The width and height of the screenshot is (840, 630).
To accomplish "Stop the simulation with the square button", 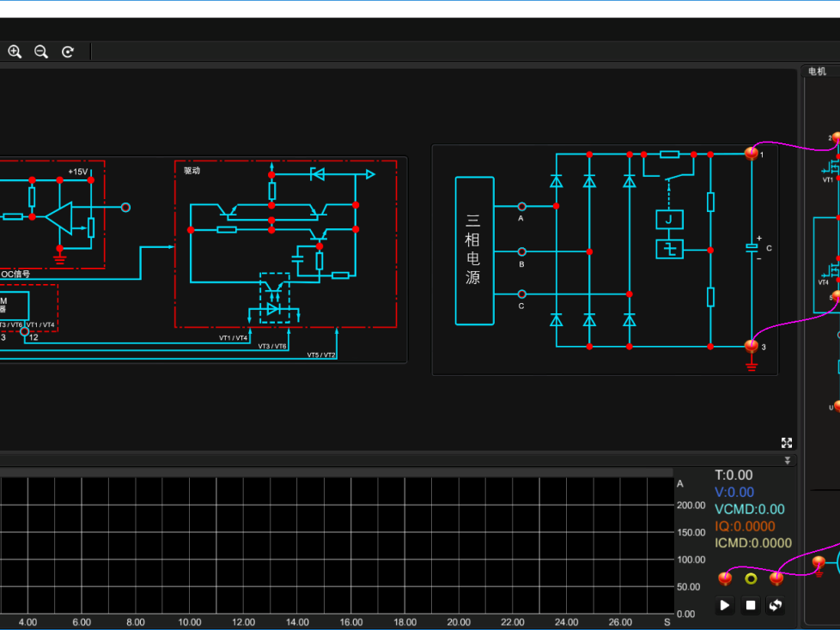I will (751, 605).
